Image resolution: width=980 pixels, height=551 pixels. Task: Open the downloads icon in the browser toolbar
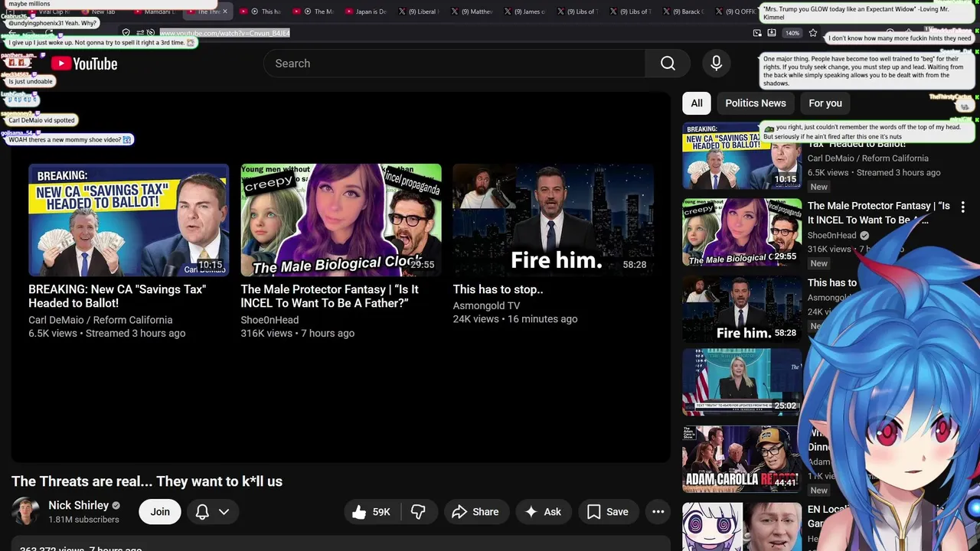point(772,33)
